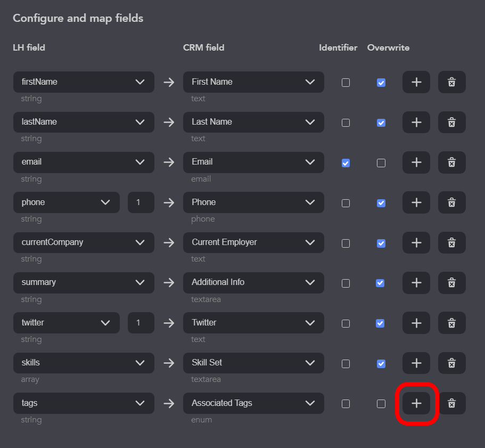Disable Overwrite for the firstName row
Screen dimensions: 485x448
tap(381, 83)
